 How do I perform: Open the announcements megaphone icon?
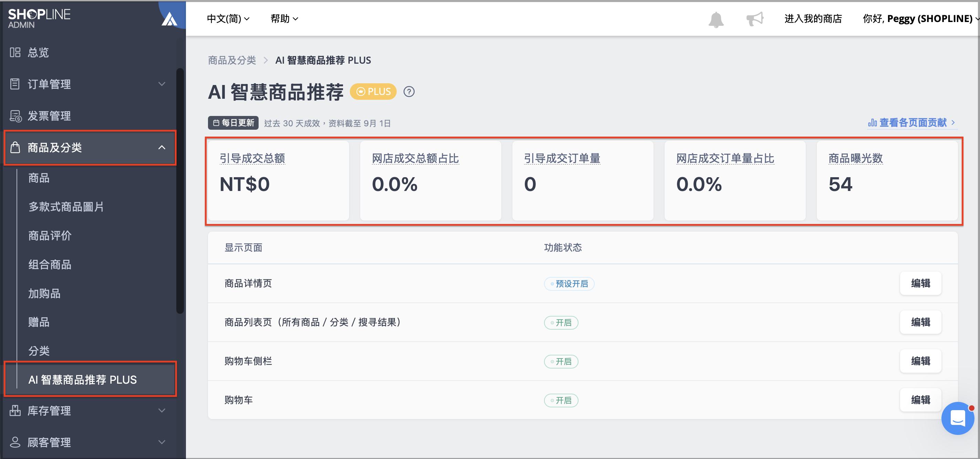pos(755,19)
